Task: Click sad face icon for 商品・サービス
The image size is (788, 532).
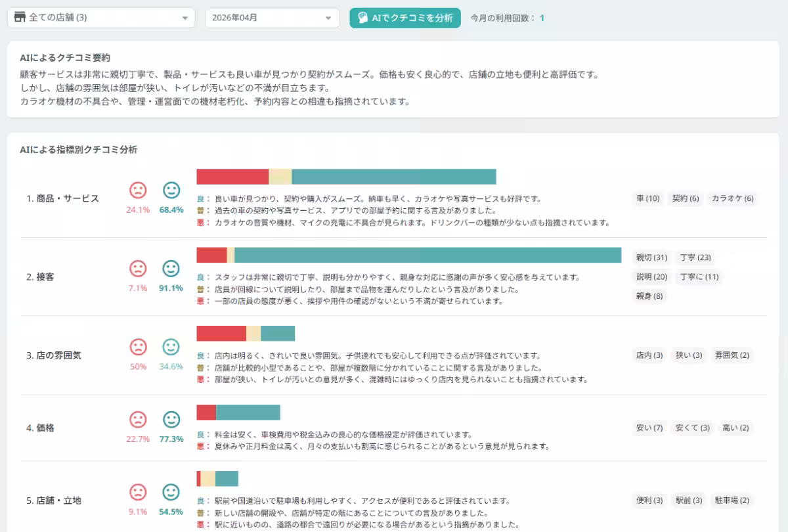Action: [x=138, y=190]
